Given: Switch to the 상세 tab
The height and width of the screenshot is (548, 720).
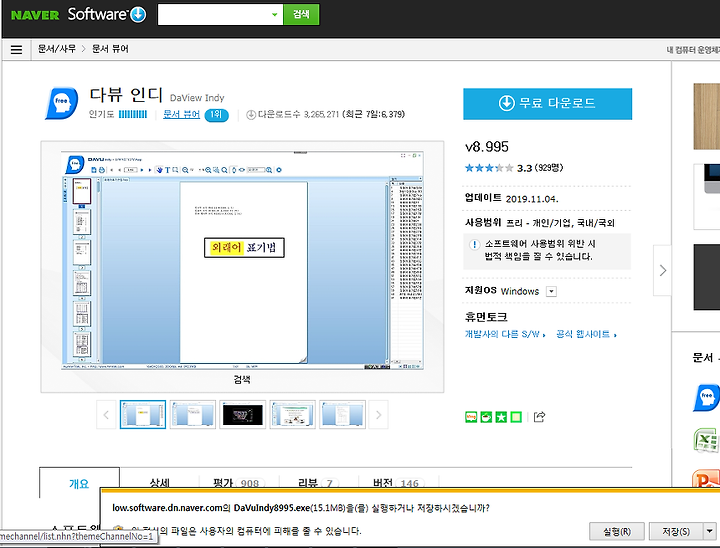Looking at the screenshot, I should point(159,483).
